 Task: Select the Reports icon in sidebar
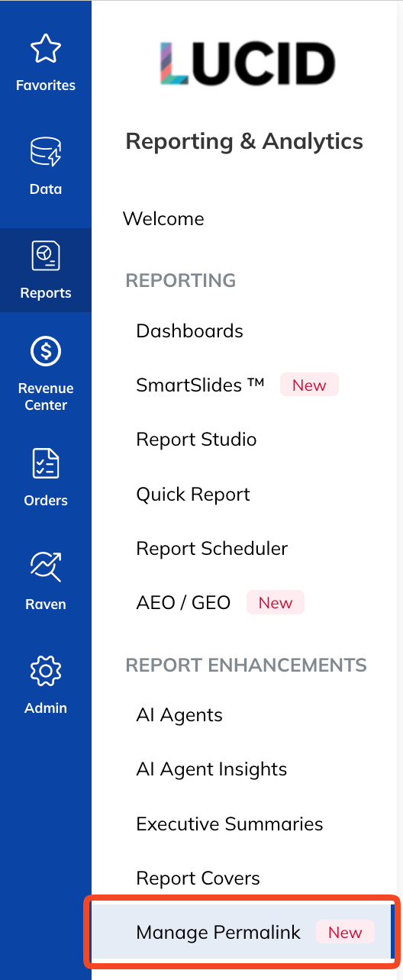[x=46, y=256]
